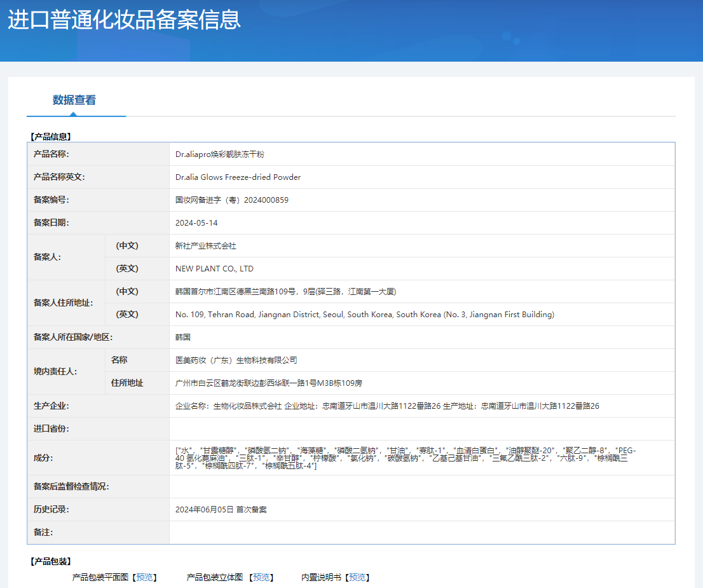
Task: Select product name Dr.aliapro焕彩靓肤冻干粉
Action: [x=219, y=154]
